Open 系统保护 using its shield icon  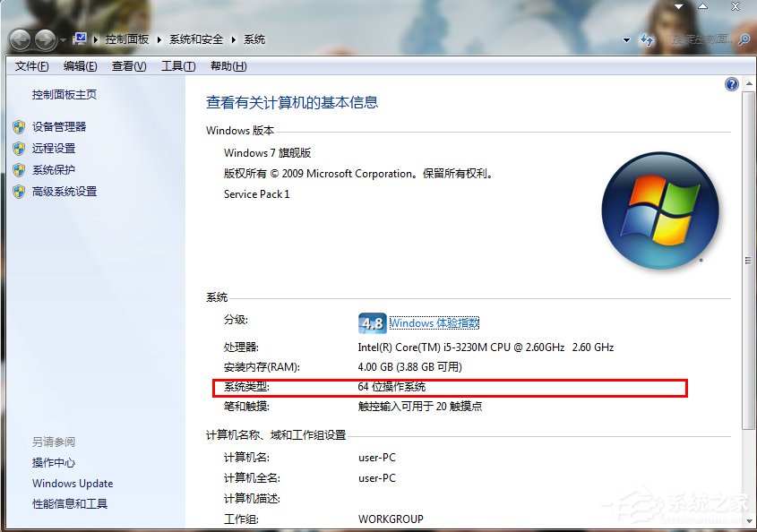20,169
